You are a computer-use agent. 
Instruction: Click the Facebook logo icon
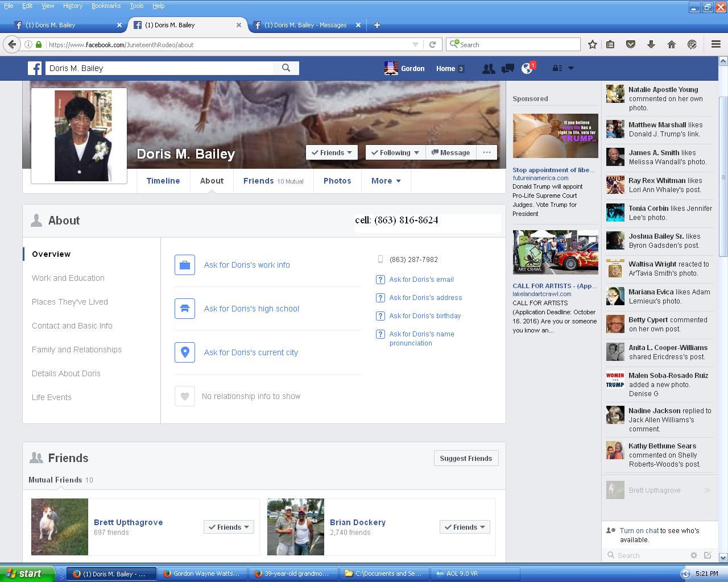35,68
